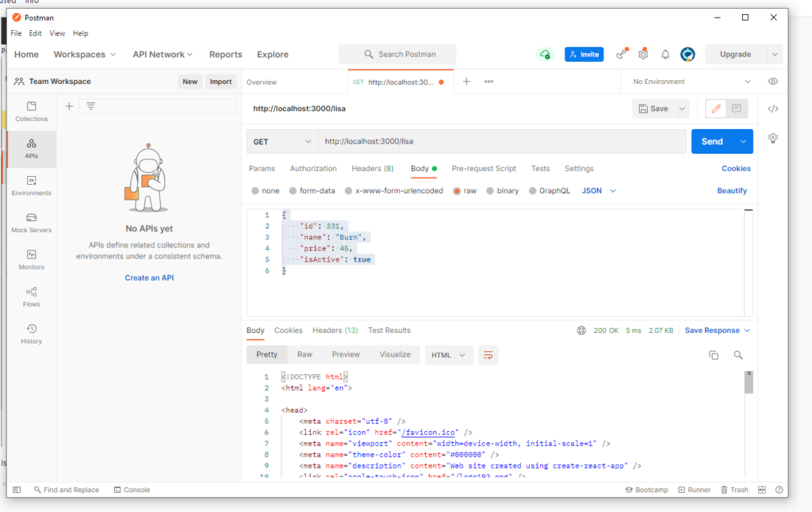Switch to the Raw response view
This screenshot has height=512, width=812.
tap(304, 354)
